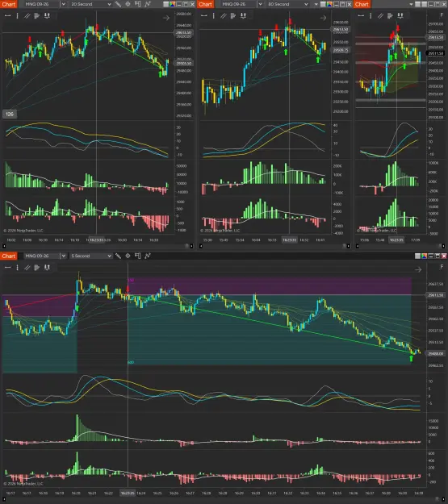This screenshot has height=504, width=448.
Task: Open Chart Trader icon in 5 Second chart
Action: (137, 256)
